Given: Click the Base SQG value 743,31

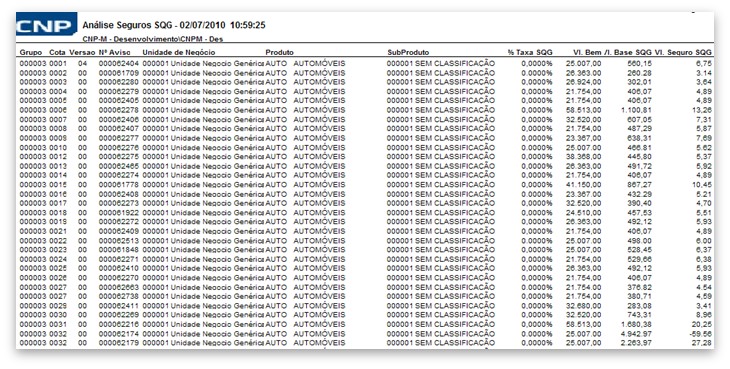Looking at the screenshot, I should click(x=640, y=315).
